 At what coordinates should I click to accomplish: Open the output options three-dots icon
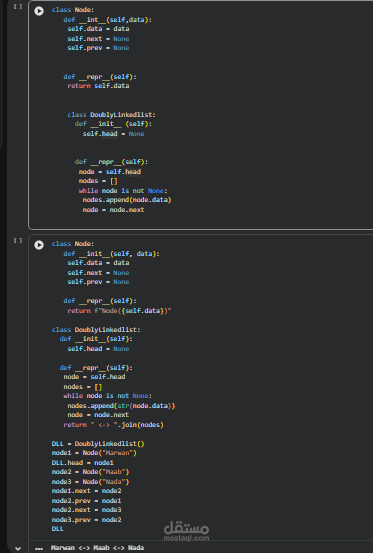click(x=39, y=548)
